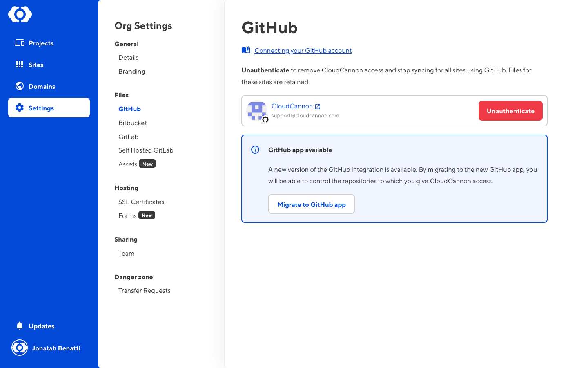Image resolution: width=588 pixels, height=368 pixels.
Task: Click the Hosting section heading
Action: coord(126,188)
